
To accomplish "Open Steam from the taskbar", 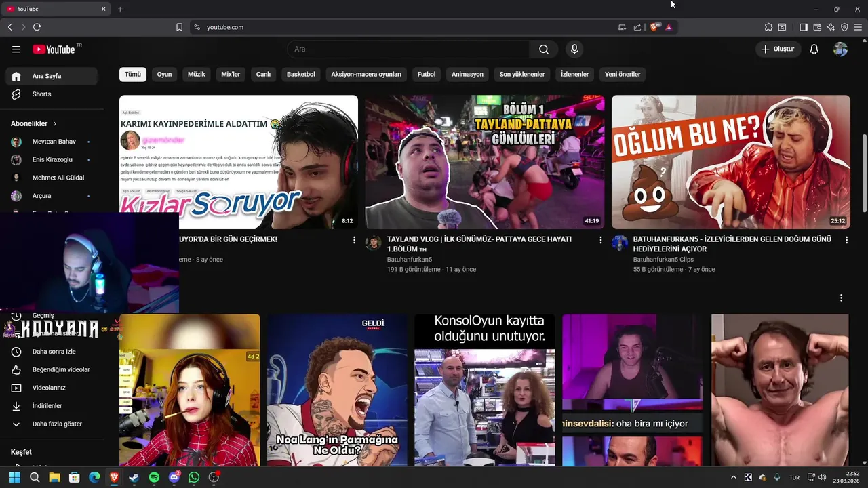I will click(x=134, y=477).
